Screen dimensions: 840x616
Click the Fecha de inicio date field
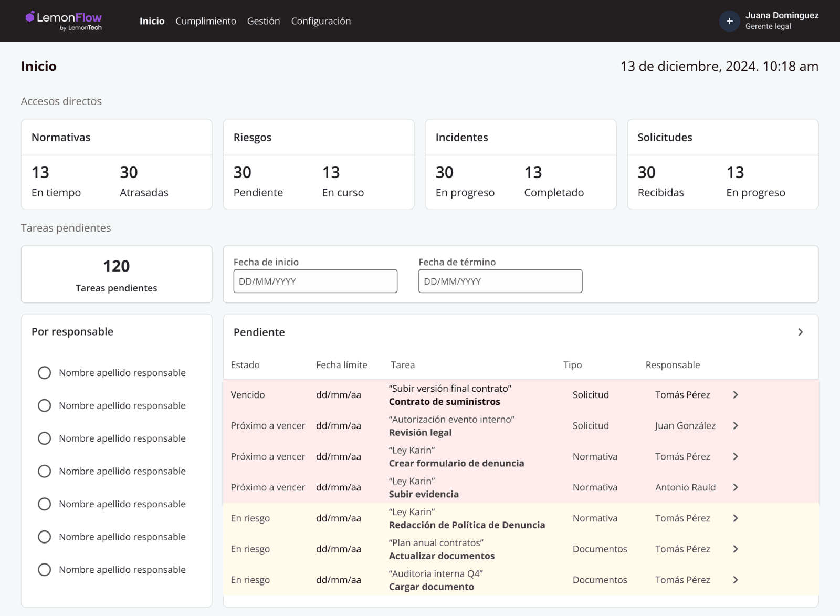[x=315, y=281]
